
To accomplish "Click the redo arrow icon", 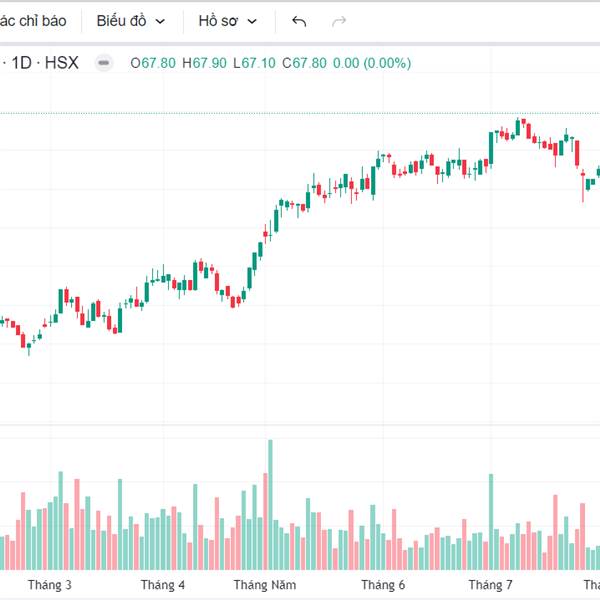I will tap(339, 21).
